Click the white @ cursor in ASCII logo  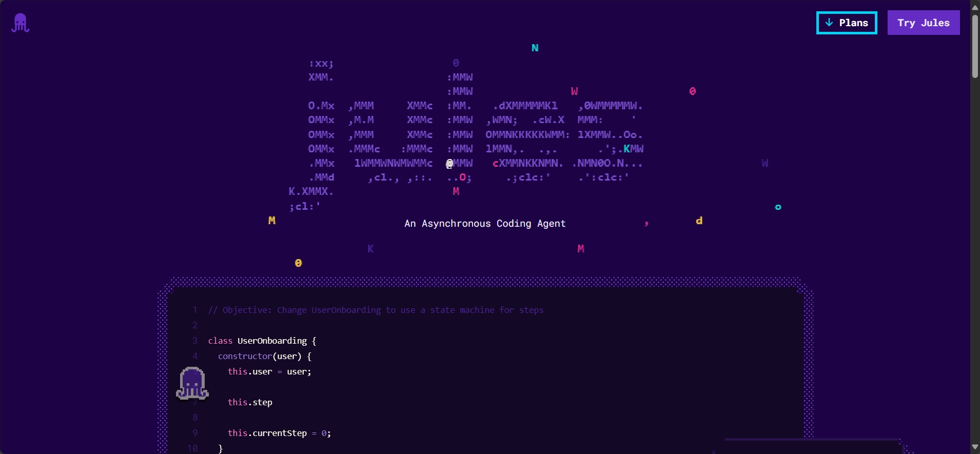(x=449, y=163)
